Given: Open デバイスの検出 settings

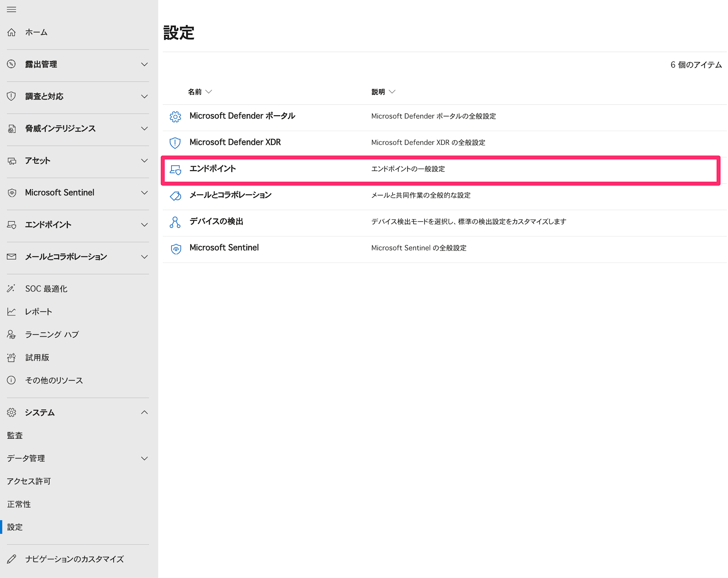Looking at the screenshot, I should click(216, 221).
